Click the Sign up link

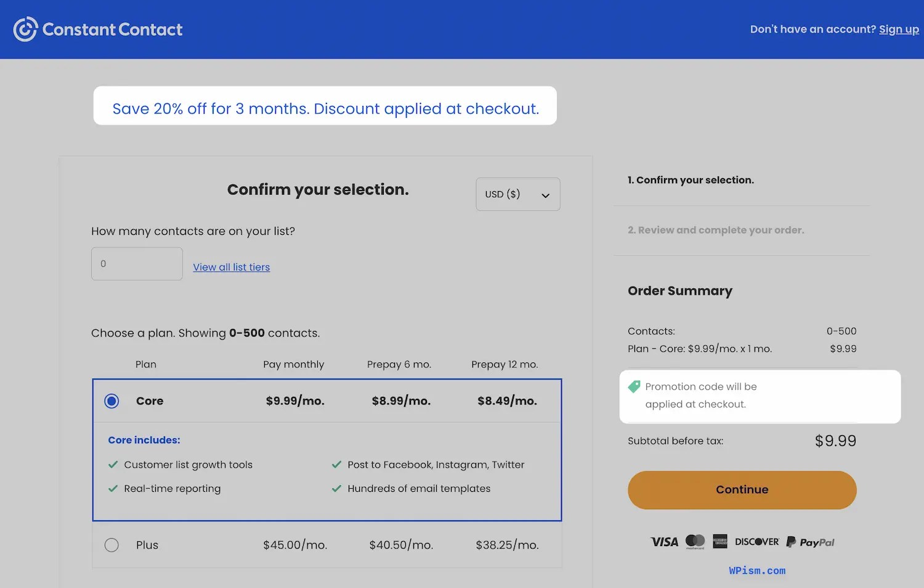point(899,29)
